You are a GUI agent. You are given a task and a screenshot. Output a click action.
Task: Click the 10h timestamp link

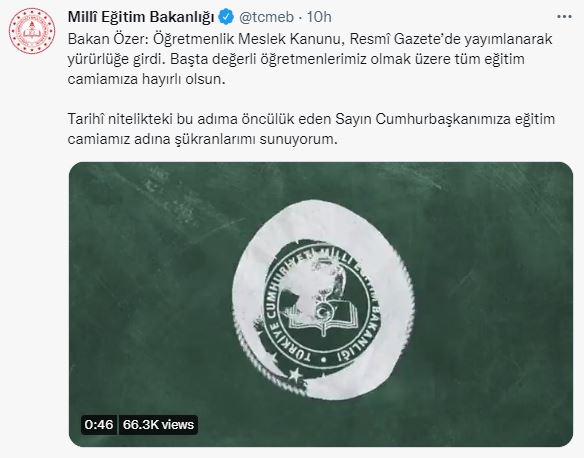point(319,17)
